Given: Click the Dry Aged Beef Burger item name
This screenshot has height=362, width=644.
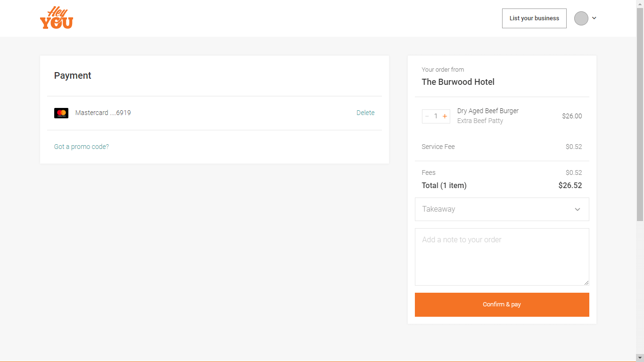Looking at the screenshot, I should click(x=487, y=110).
